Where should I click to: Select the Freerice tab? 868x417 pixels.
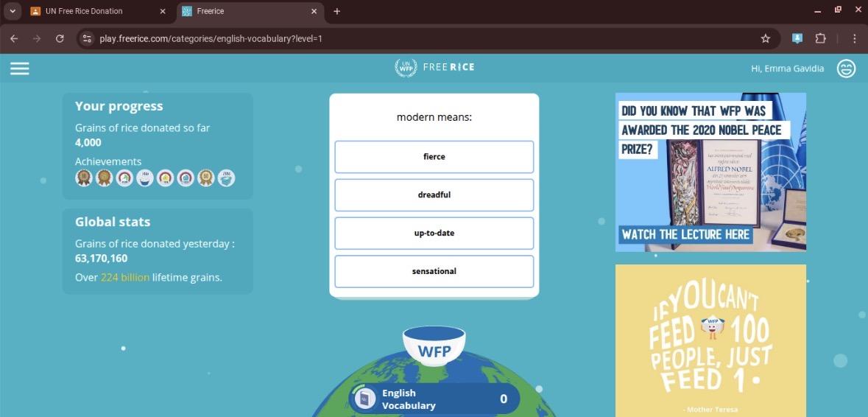[250, 11]
